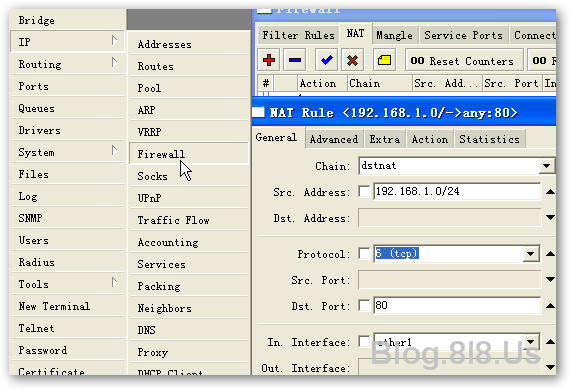The height and width of the screenshot is (390, 571).
Task: Open Password menu item
Action: click(68, 350)
